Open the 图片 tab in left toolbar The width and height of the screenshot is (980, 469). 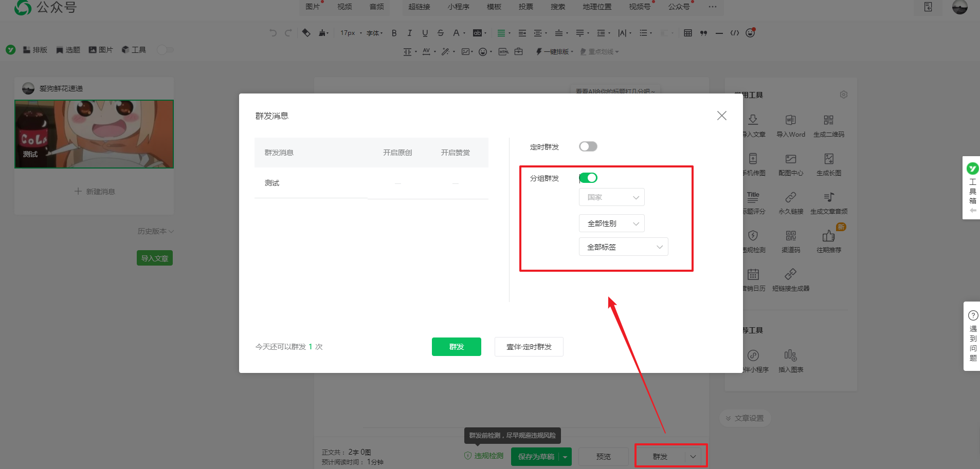[101, 50]
